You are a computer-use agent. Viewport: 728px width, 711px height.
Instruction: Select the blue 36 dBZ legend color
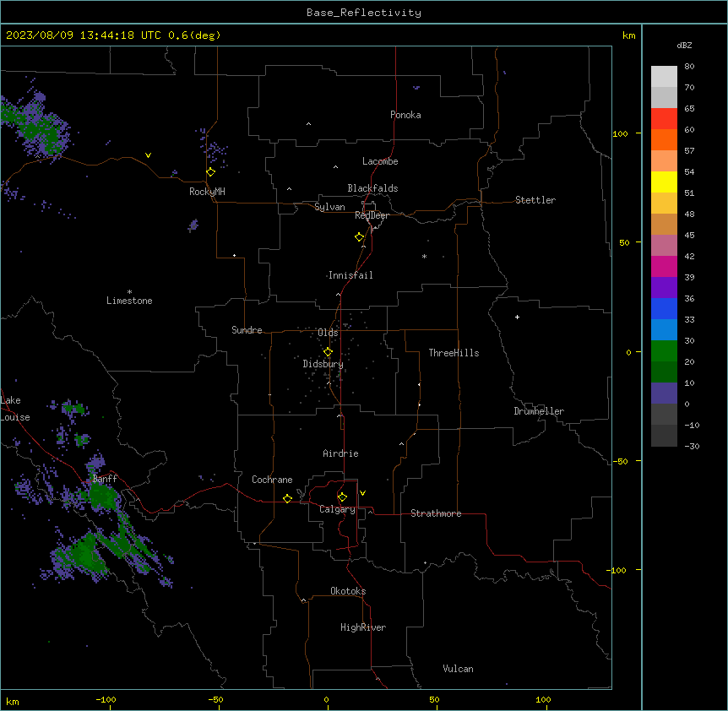(664, 308)
